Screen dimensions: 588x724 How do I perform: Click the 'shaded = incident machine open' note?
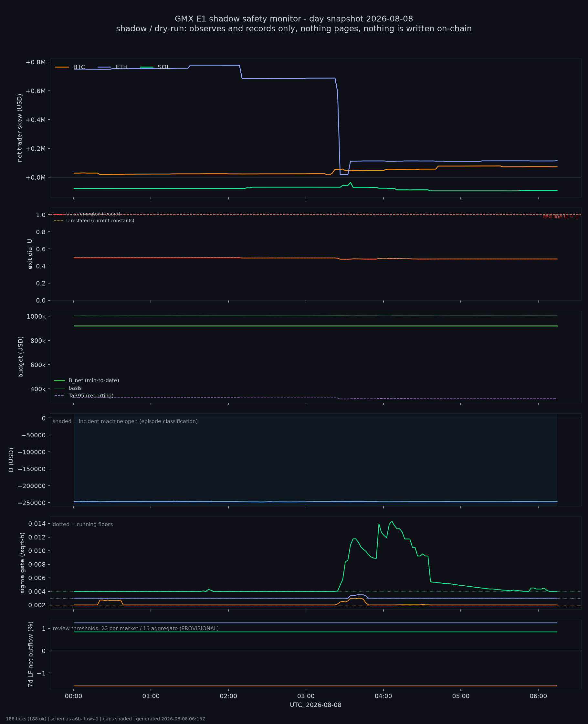tap(125, 421)
